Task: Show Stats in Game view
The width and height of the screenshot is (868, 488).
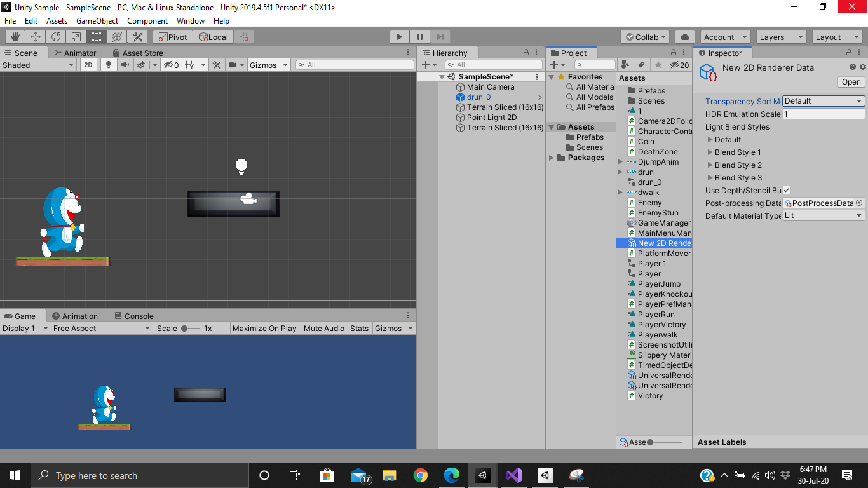Action: click(x=359, y=328)
